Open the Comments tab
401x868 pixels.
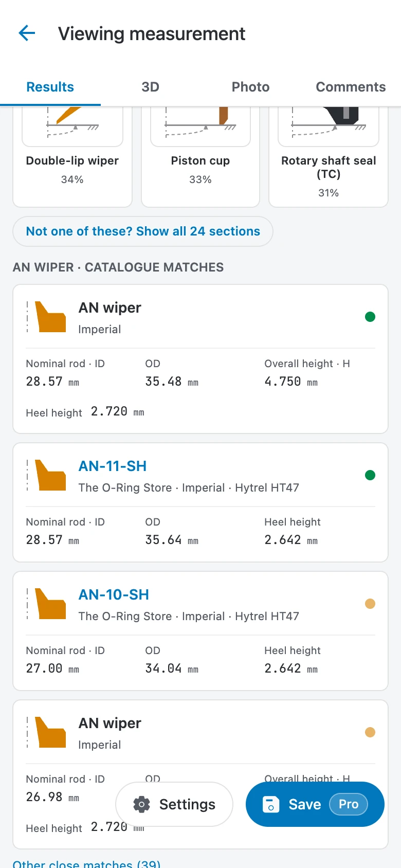click(351, 87)
